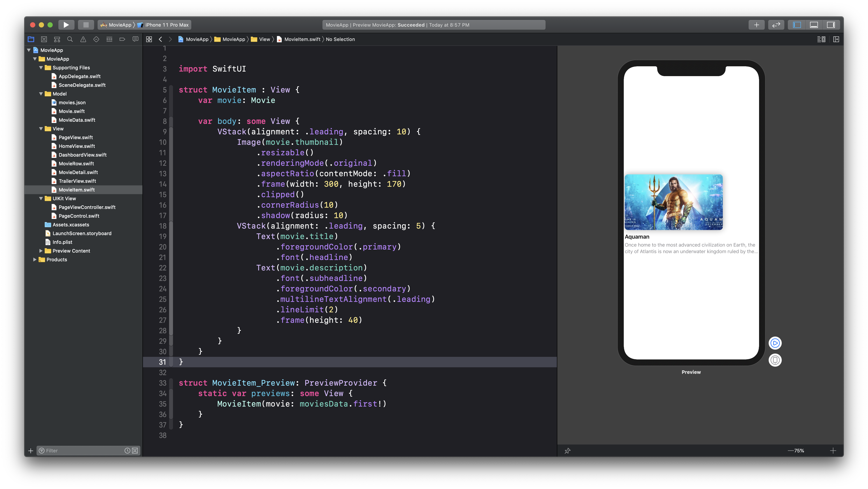Open the Find navigator magnifier icon
Screen dimensions: 868x489
pos(70,39)
